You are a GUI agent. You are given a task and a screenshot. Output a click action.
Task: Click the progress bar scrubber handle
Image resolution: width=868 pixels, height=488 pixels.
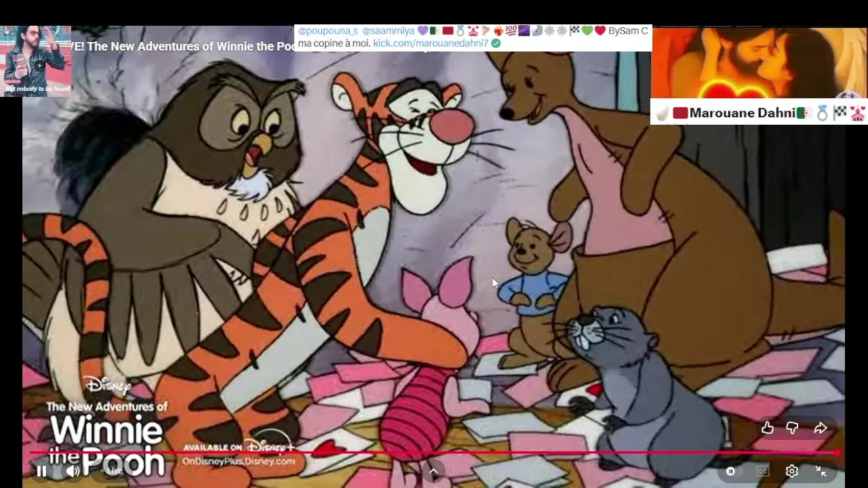coord(837,453)
